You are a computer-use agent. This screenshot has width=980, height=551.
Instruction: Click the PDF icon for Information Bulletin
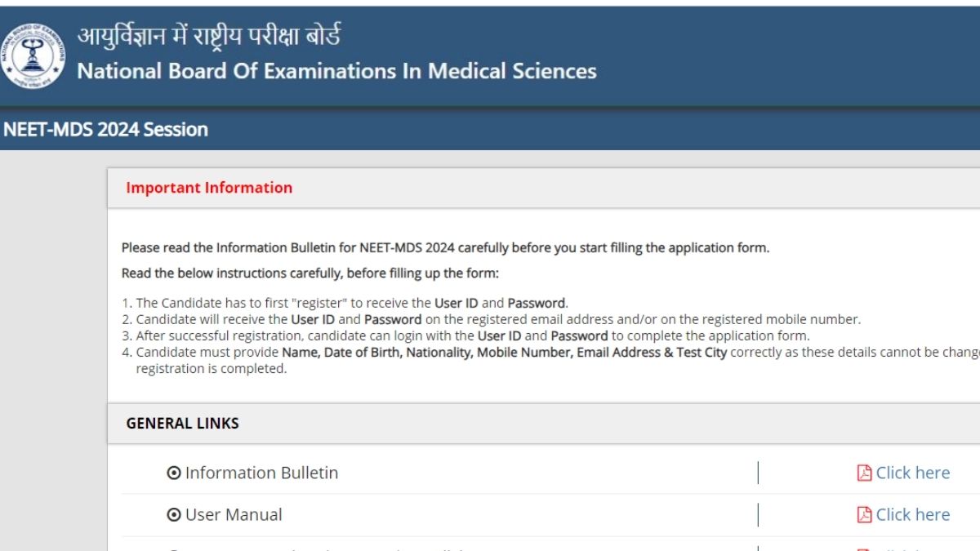[864, 473]
